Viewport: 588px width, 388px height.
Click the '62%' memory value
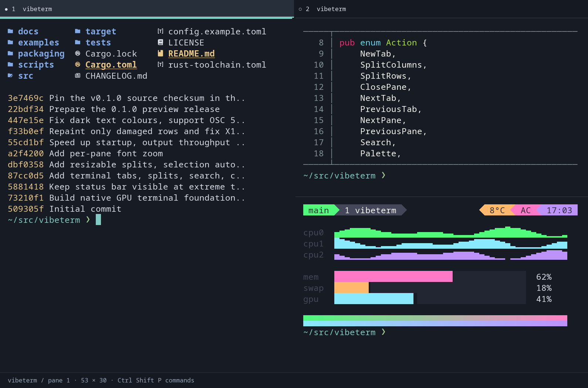544,277
